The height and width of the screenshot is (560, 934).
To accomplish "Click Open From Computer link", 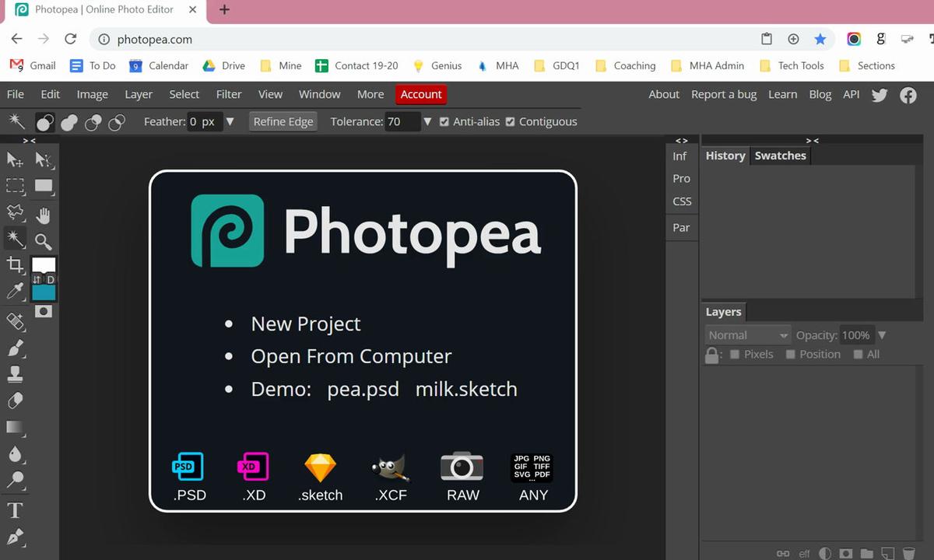I will coord(351,357).
